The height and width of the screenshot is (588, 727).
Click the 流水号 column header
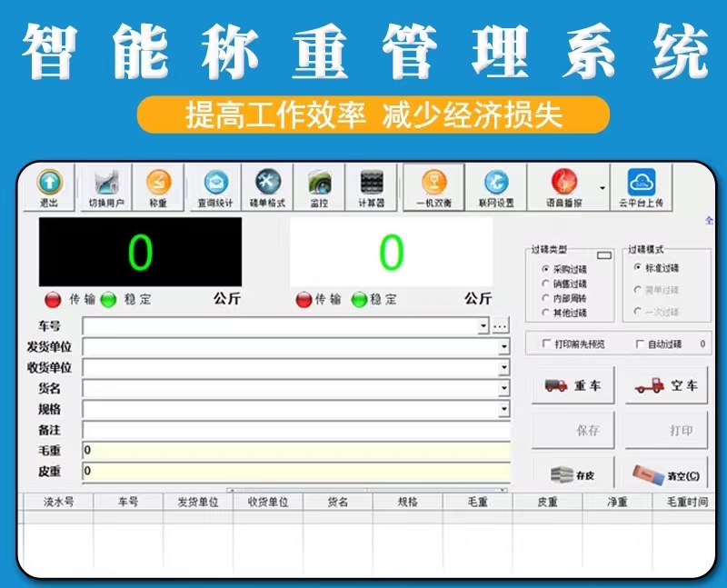click(58, 502)
